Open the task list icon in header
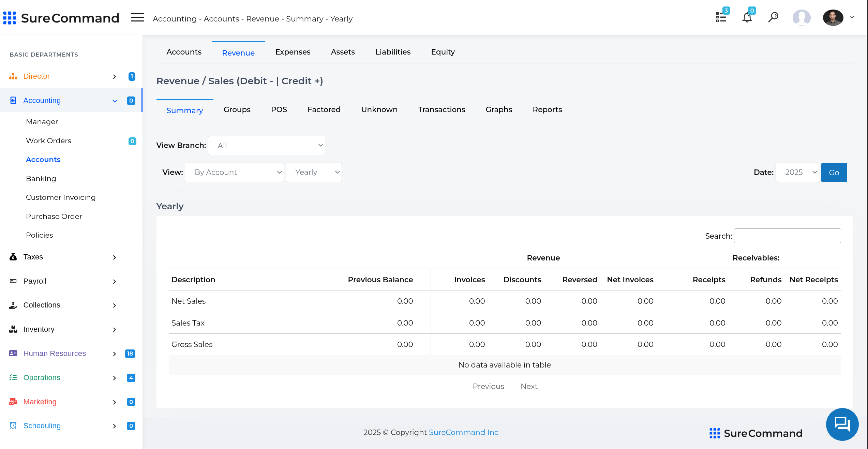The image size is (868, 449). click(x=721, y=17)
